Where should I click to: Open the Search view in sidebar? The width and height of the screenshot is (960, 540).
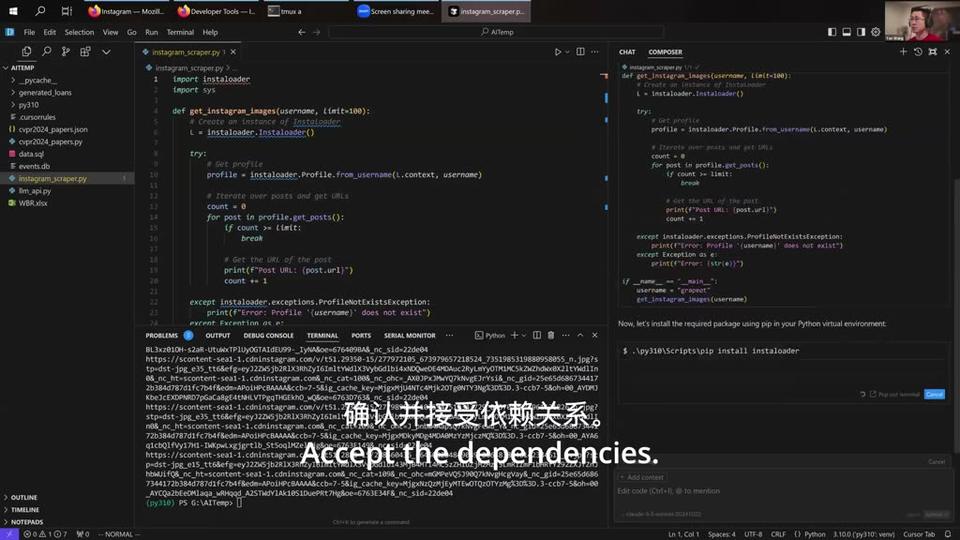(47, 52)
